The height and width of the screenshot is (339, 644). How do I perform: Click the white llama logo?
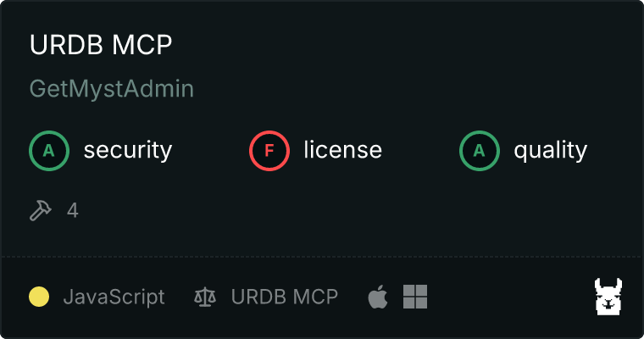(x=608, y=297)
